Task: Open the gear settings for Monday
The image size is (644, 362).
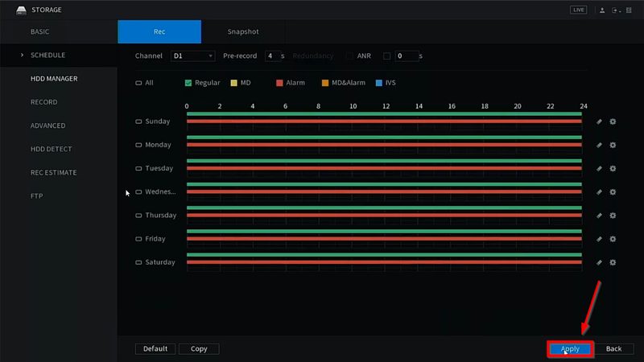Action: 613,146
